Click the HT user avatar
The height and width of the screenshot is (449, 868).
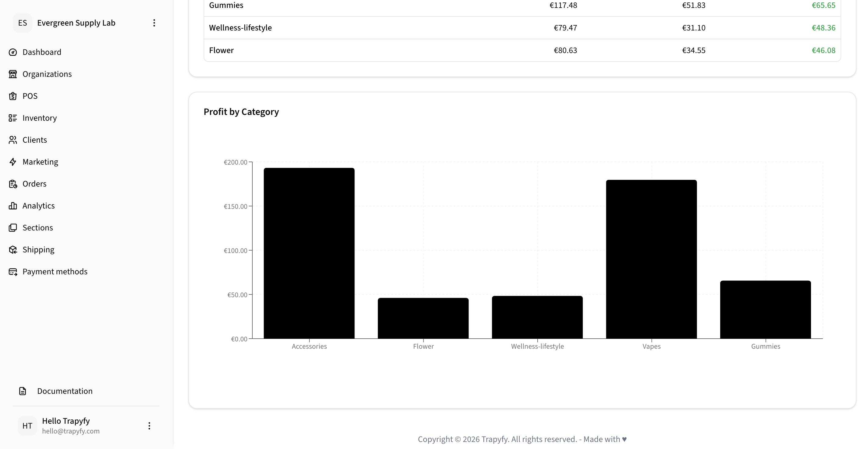point(27,426)
